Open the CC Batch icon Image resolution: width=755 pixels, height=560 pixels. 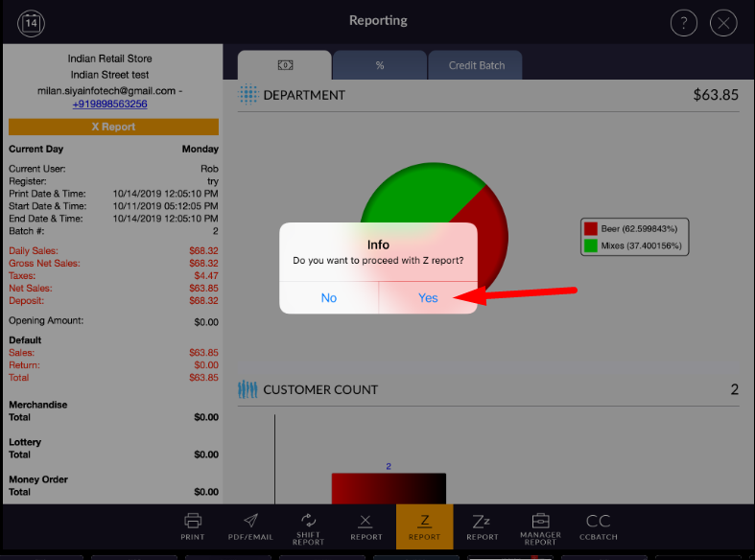598,525
